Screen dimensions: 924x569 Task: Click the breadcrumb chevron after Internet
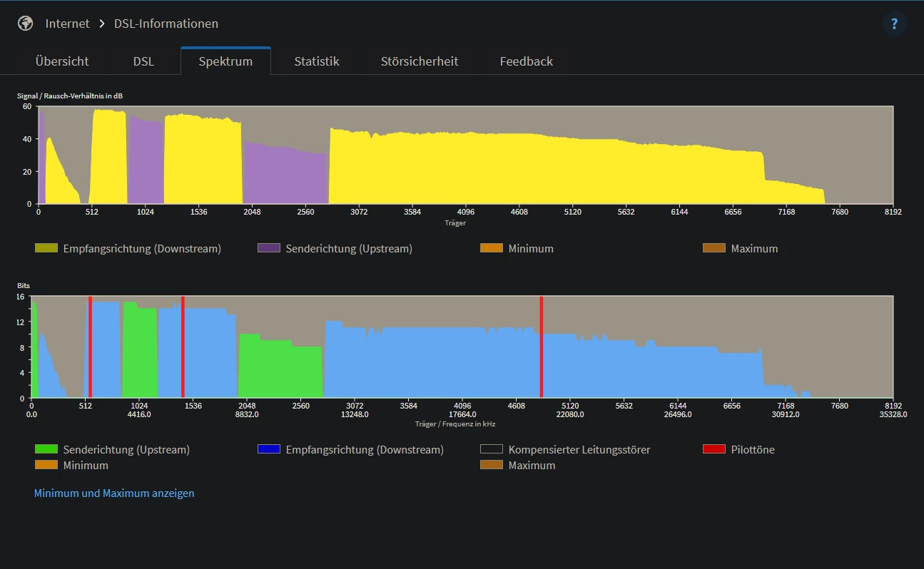[102, 24]
